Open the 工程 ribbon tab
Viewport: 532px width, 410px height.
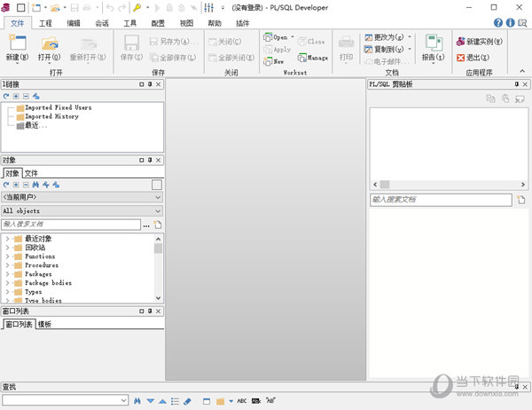click(45, 23)
